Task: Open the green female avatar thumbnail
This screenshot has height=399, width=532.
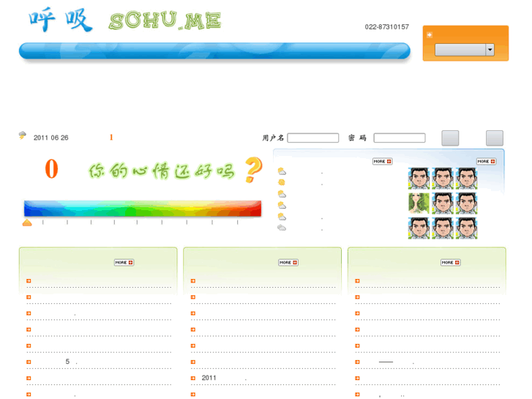Action: pyautogui.click(x=419, y=203)
